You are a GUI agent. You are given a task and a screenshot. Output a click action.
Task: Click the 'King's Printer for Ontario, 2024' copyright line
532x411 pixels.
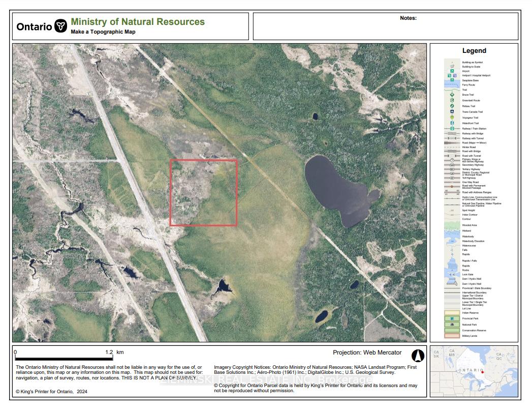click(51, 392)
